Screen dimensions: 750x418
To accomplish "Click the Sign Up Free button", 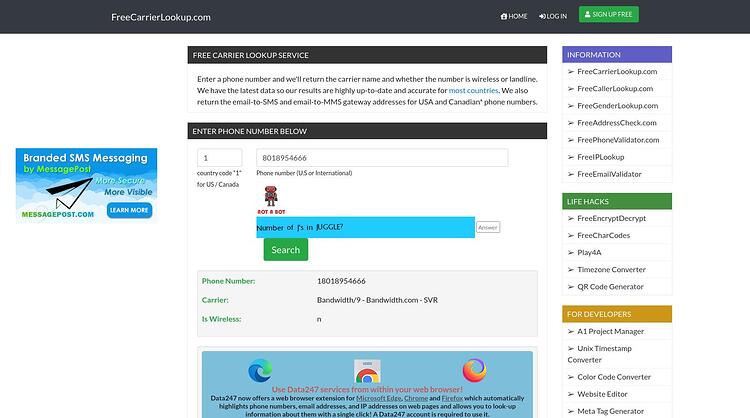I will click(608, 14).
